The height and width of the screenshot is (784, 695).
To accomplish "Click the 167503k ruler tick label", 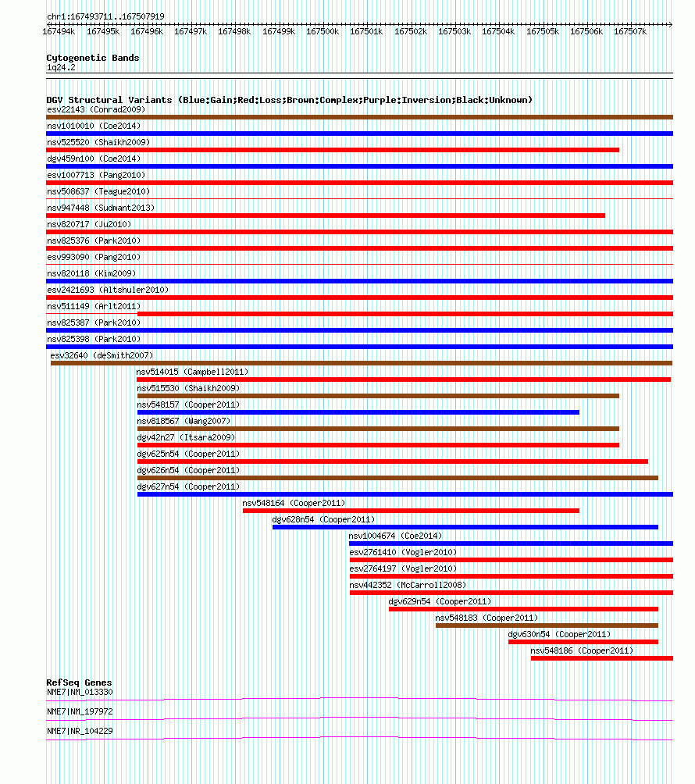I will click(454, 31).
